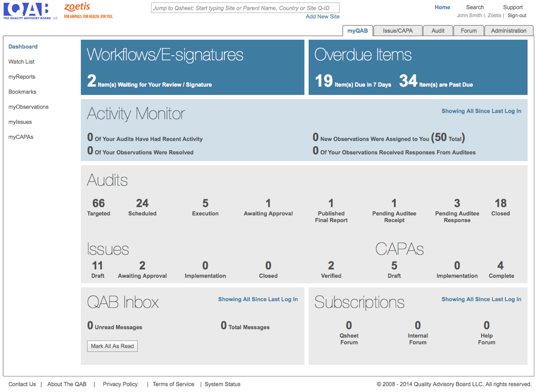Click the QAB logo
This screenshot has width=536, height=392.
(30, 11)
